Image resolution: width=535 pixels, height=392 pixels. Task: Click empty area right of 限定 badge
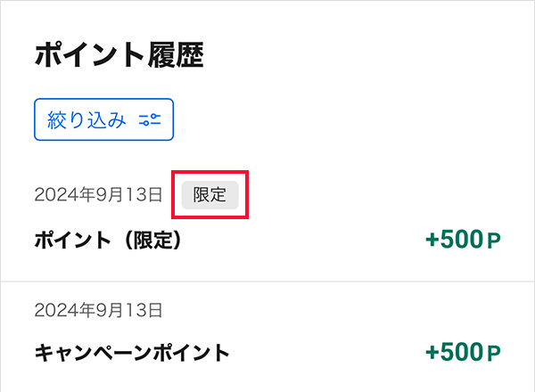(x=375, y=195)
